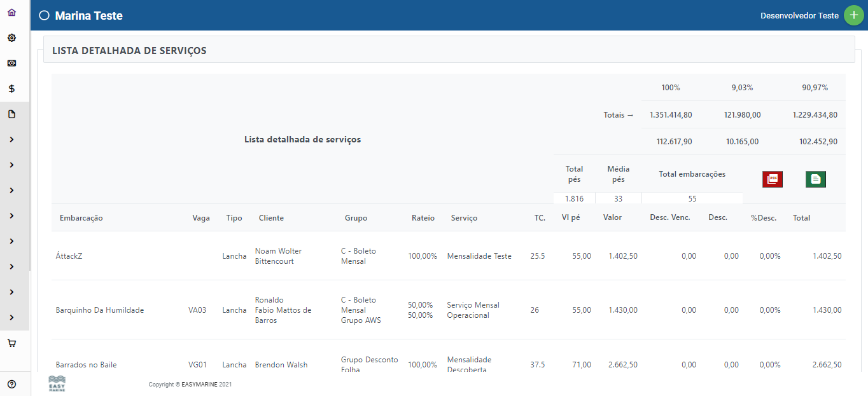Screen dimensions: 868x396
Task: Open client Noam Wolter Bittencourt
Action: coord(278,256)
